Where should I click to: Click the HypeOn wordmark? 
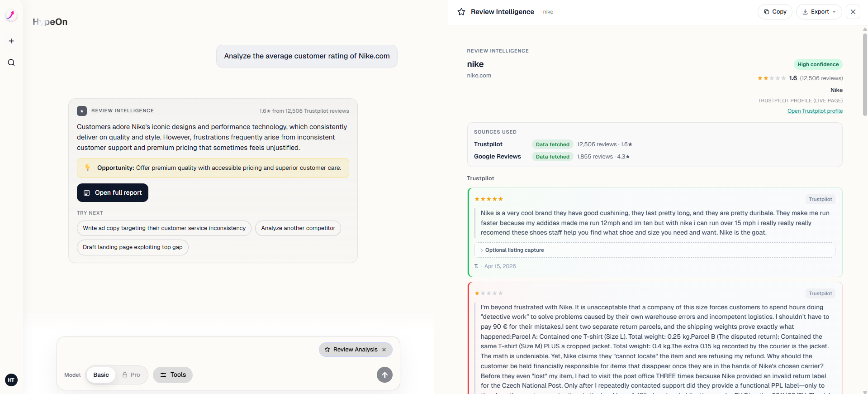(50, 22)
